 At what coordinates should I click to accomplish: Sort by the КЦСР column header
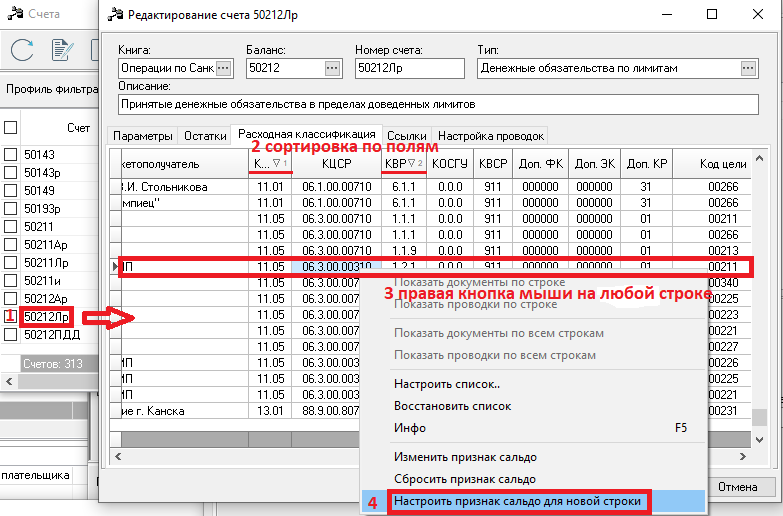(337, 164)
